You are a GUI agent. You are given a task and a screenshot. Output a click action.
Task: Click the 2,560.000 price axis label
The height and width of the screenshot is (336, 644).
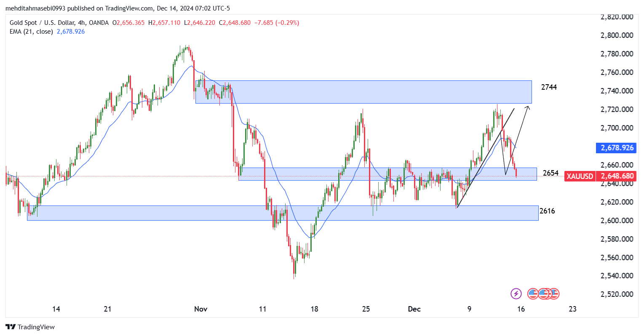point(617,258)
